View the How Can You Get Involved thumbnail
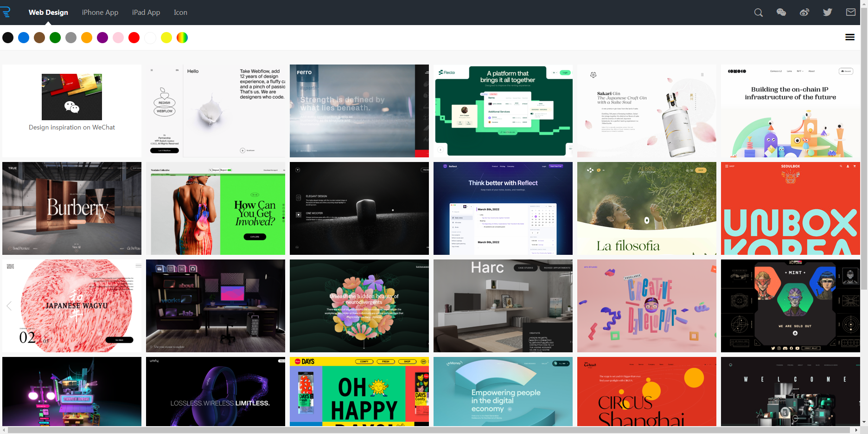 pos(216,208)
